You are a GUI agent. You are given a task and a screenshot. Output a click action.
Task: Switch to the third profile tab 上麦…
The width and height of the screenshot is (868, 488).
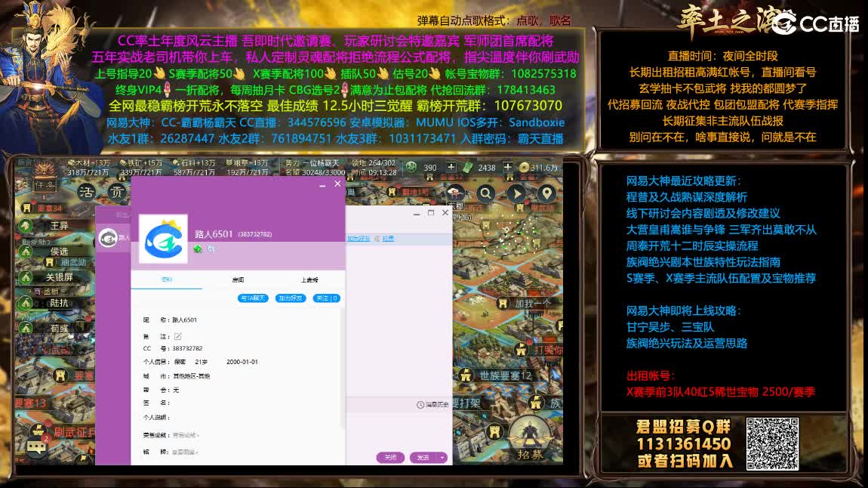tap(309, 280)
